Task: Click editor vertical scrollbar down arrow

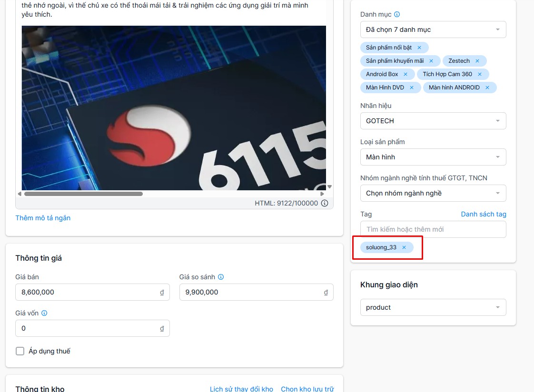Action: 329,186
